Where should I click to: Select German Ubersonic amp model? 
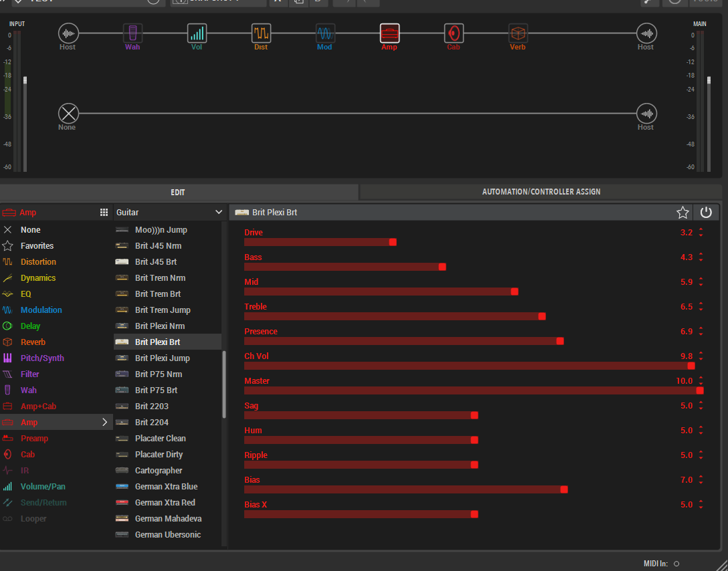click(167, 534)
